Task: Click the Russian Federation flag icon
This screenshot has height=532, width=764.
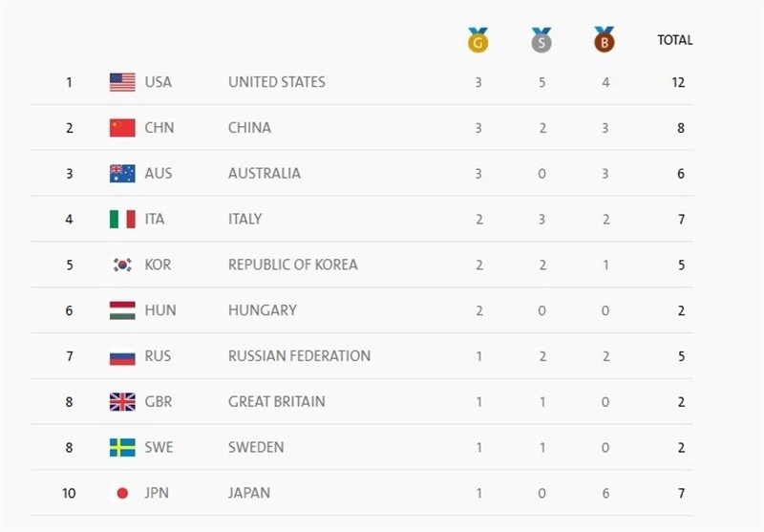Action: click(x=122, y=356)
